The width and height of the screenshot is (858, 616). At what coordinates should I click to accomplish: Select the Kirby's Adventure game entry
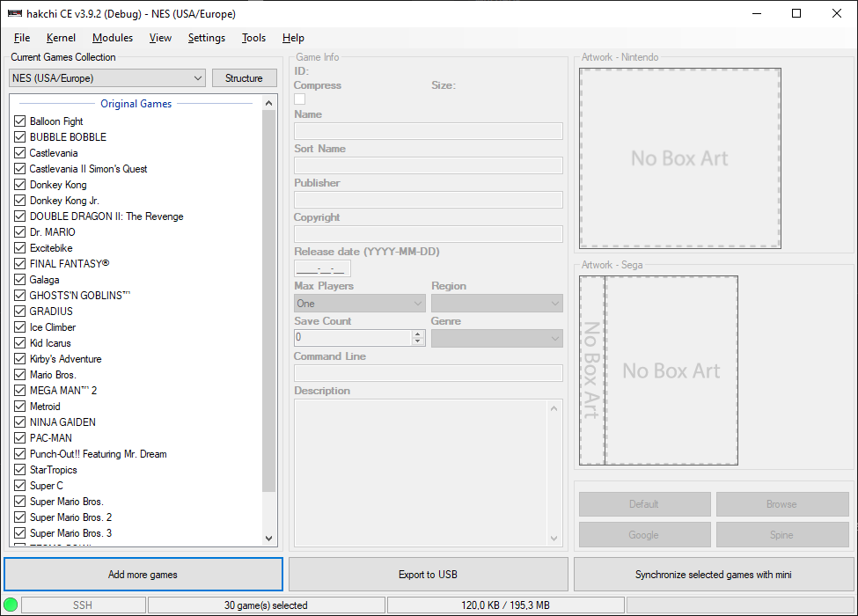point(66,359)
